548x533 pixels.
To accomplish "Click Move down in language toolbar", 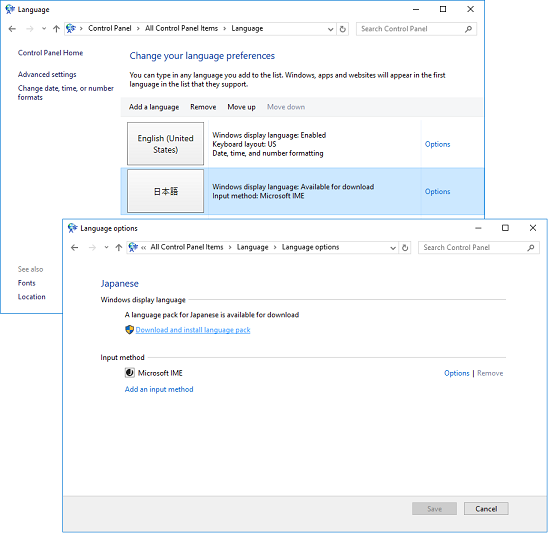I will [286, 107].
